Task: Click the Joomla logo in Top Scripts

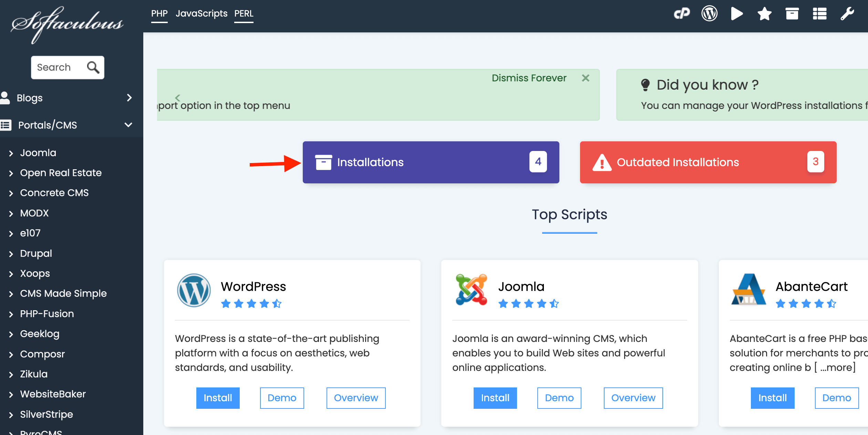Action: point(471,290)
